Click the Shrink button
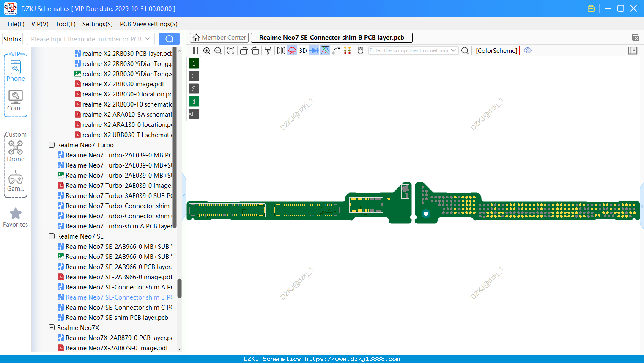644x363 pixels. pos(12,39)
